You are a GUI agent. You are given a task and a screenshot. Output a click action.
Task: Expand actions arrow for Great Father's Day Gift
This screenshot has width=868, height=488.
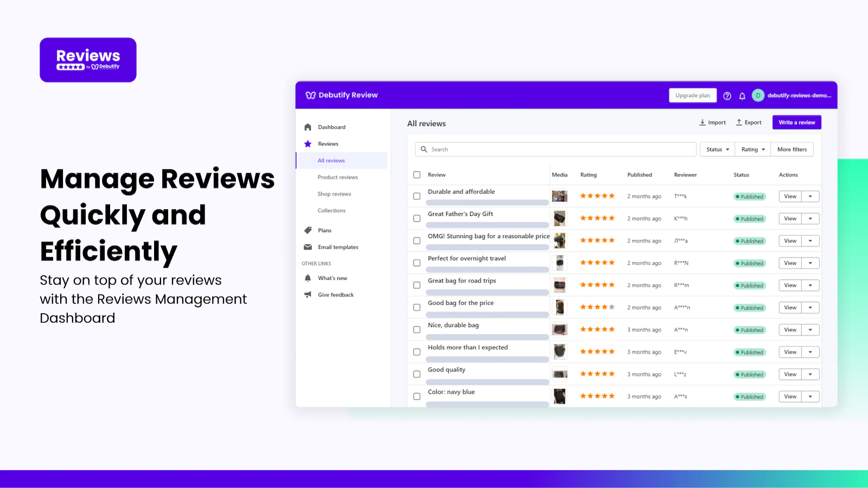coord(810,219)
